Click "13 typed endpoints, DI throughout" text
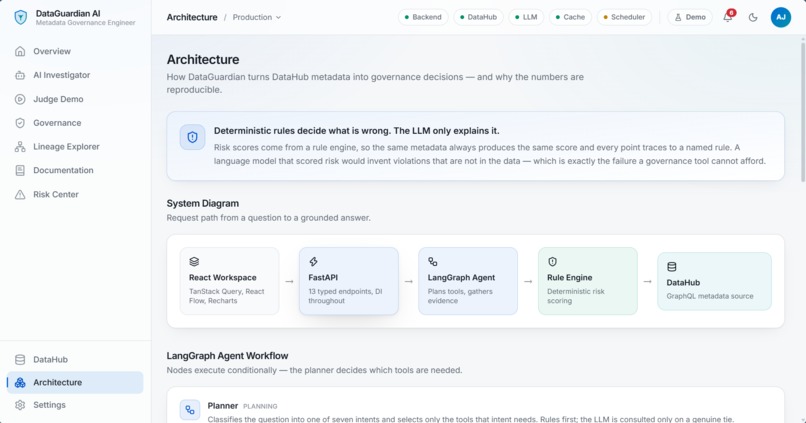Screen dimensions: 806x423 [345, 296]
